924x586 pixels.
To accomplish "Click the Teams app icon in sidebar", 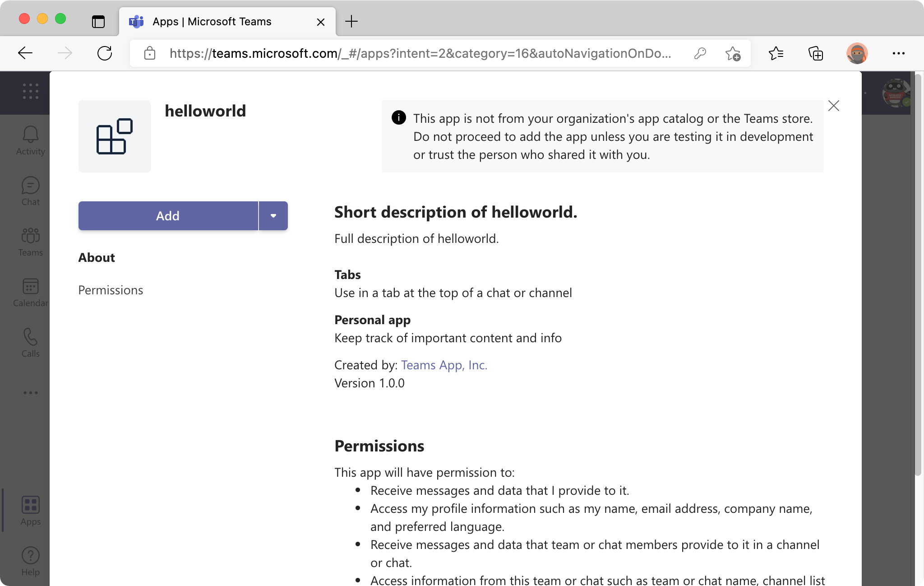I will click(30, 240).
